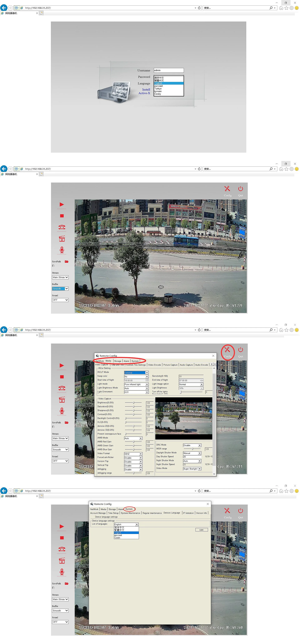Select Turkçe in the login language list

[158, 89]
